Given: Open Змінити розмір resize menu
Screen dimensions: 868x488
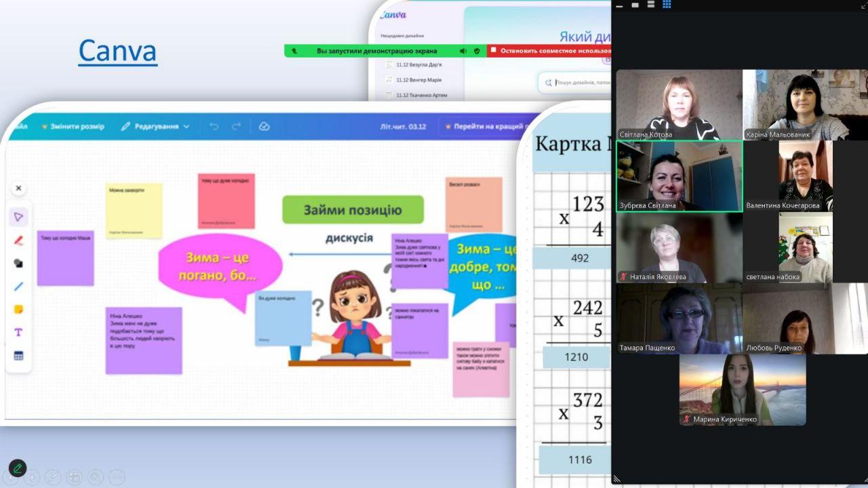Looking at the screenshot, I should tap(73, 127).
